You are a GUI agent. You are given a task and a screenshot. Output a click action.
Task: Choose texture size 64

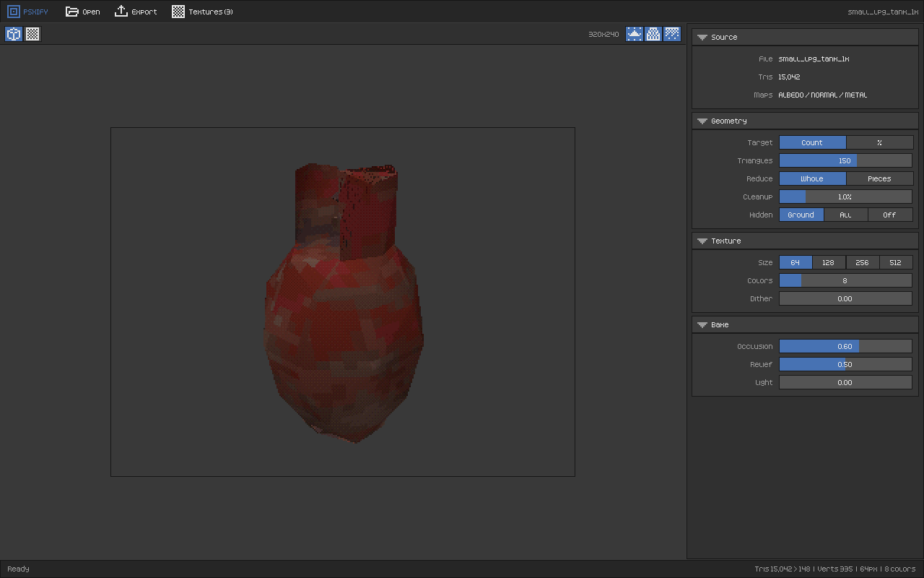pos(796,263)
